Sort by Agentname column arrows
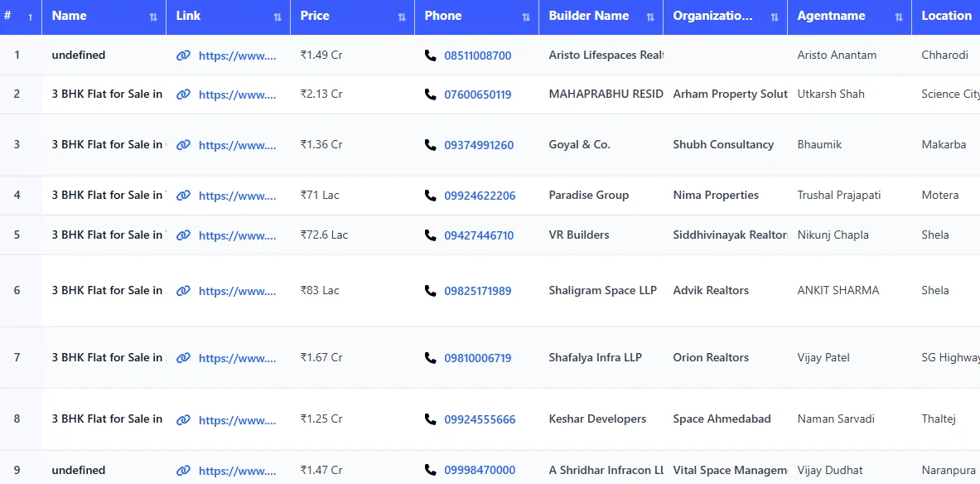 899,17
